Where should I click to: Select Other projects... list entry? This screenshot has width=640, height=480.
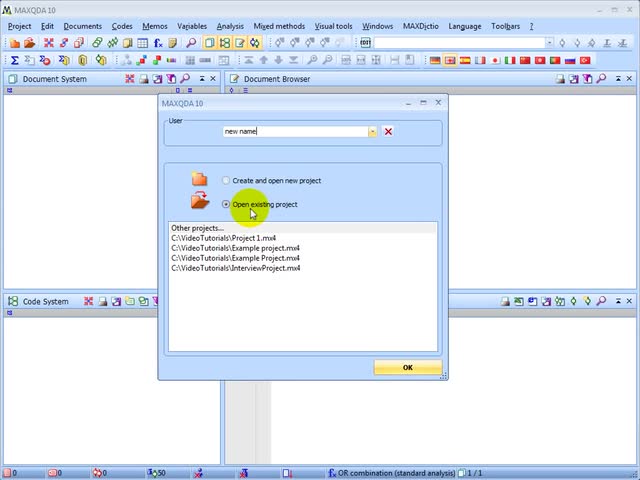click(302, 228)
